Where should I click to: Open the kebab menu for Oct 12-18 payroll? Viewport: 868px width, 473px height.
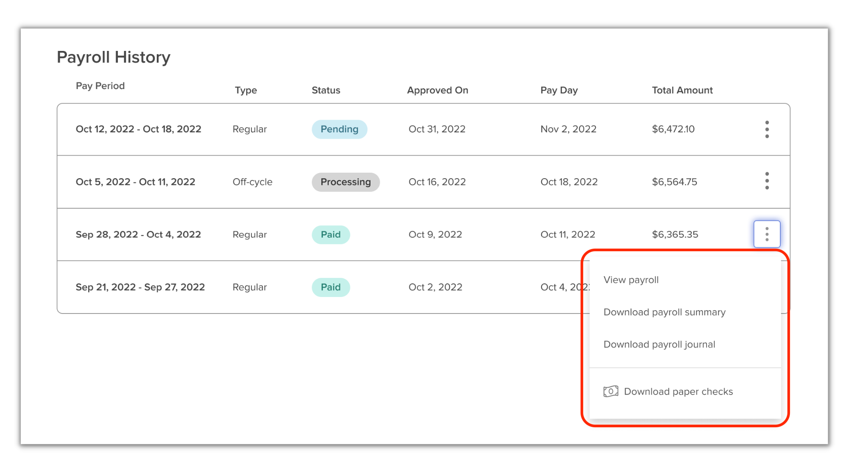click(x=767, y=129)
